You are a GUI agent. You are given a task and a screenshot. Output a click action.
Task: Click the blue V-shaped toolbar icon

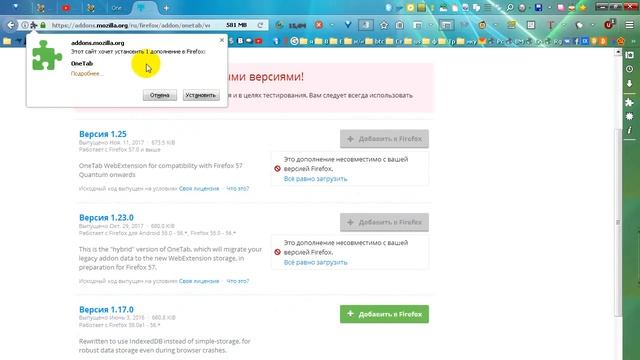point(348,25)
